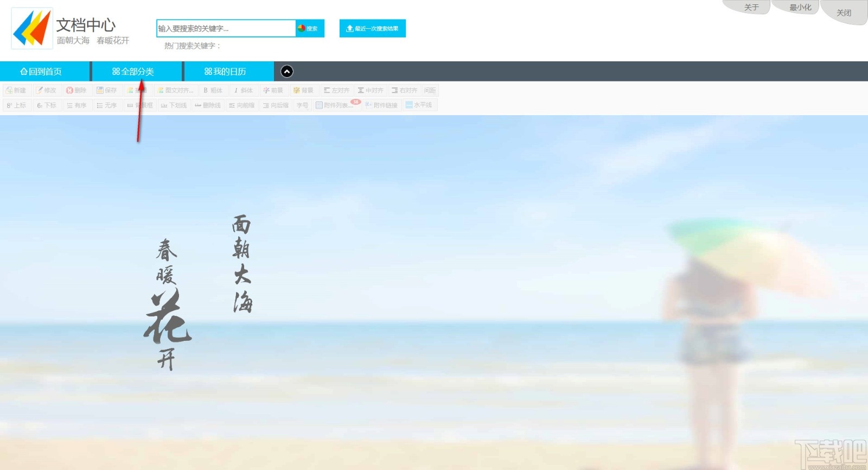Choose the 前景 foreground text color
The width and height of the screenshot is (868, 470).
coord(273,91)
